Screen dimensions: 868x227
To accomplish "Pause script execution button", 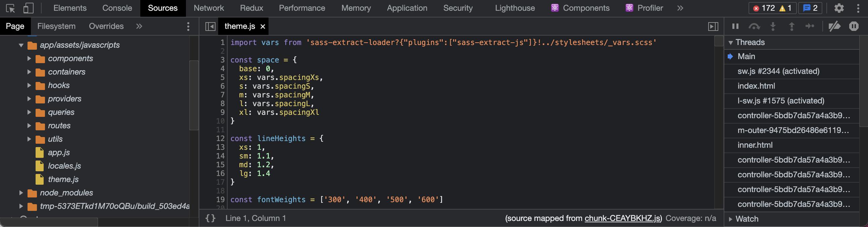I will click(x=735, y=26).
